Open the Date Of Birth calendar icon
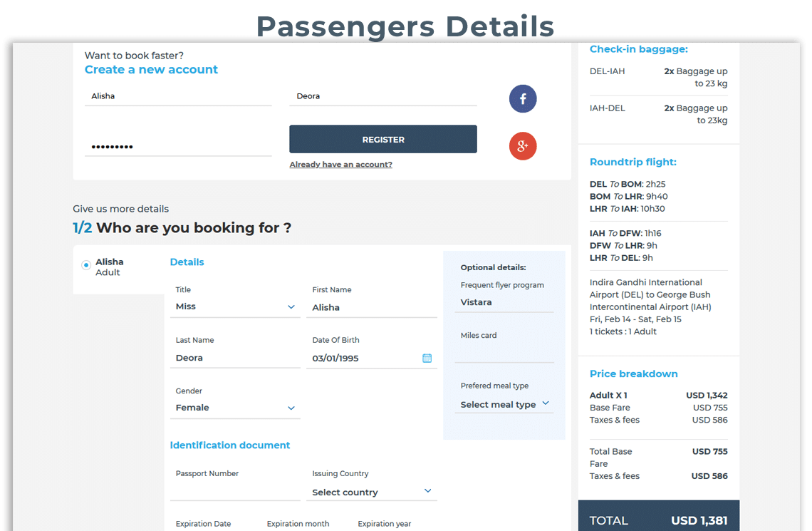Screen dimensions: 812x531 tap(427, 358)
